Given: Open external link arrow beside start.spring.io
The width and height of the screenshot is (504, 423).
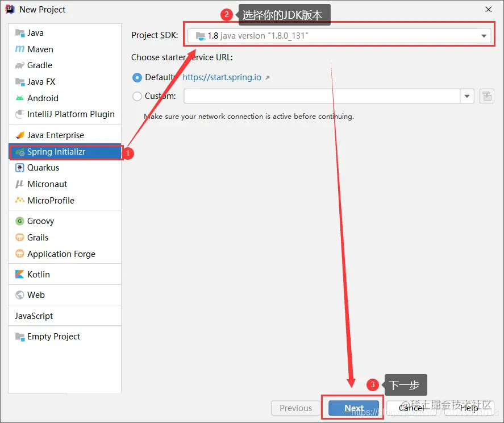Looking at the screenshot, I should [x=267, y=77].
